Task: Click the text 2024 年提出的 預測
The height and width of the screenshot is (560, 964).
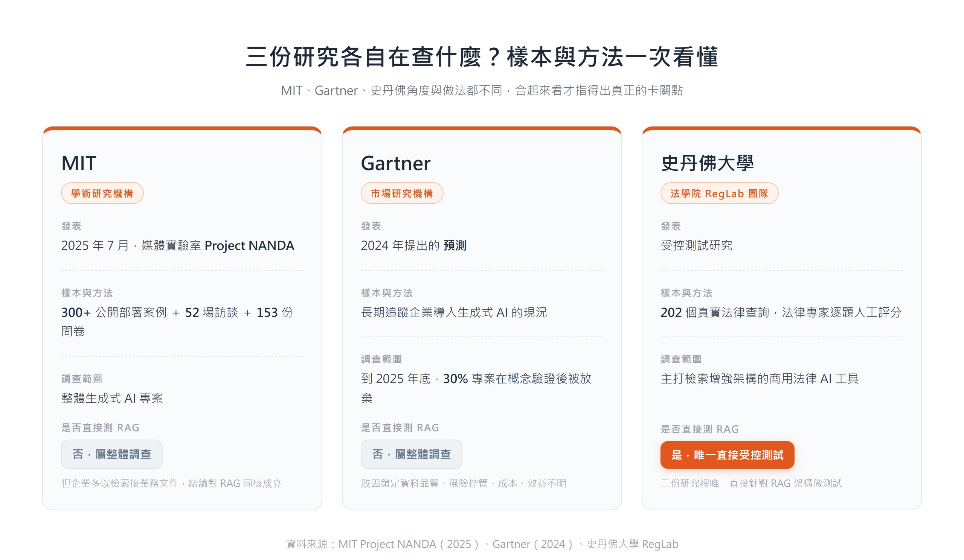Action: pos(413,245)
